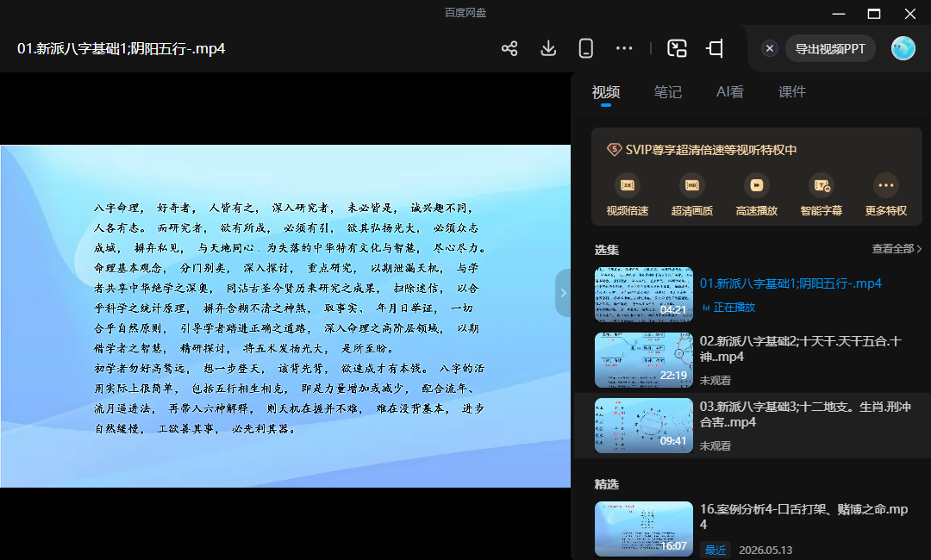
Task: Open title 03.新派八字基础3;十二地支。生肖.刑冲合害..mp4
Action: point(805,414)
